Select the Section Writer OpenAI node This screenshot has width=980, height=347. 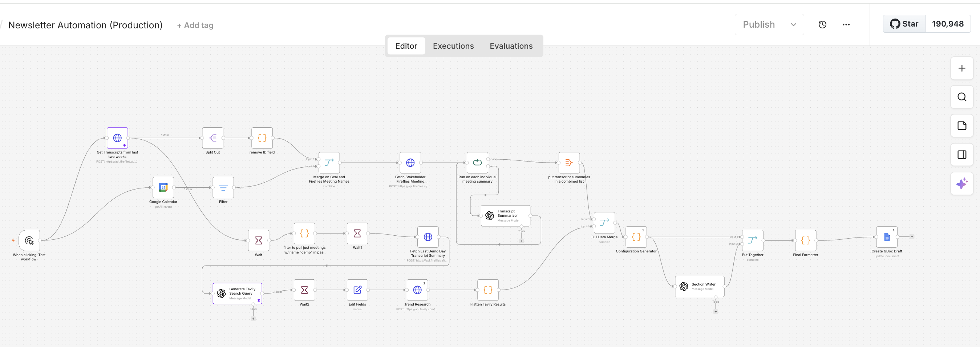tap(700, 286)
